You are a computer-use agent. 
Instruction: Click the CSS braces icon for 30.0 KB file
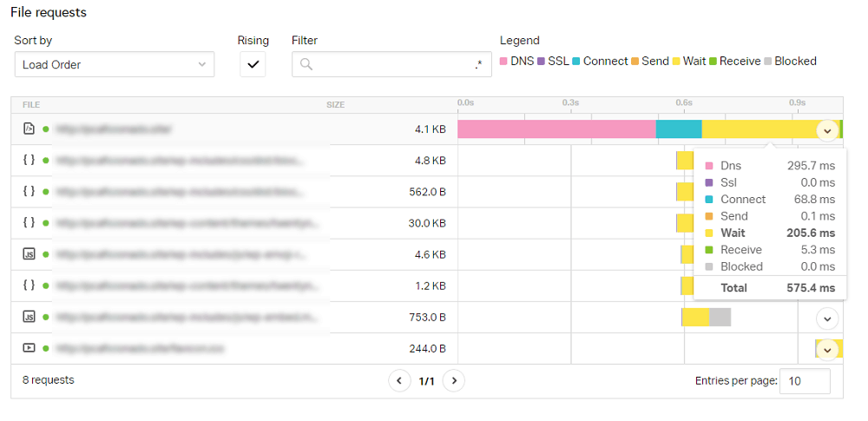click(29, 223)
